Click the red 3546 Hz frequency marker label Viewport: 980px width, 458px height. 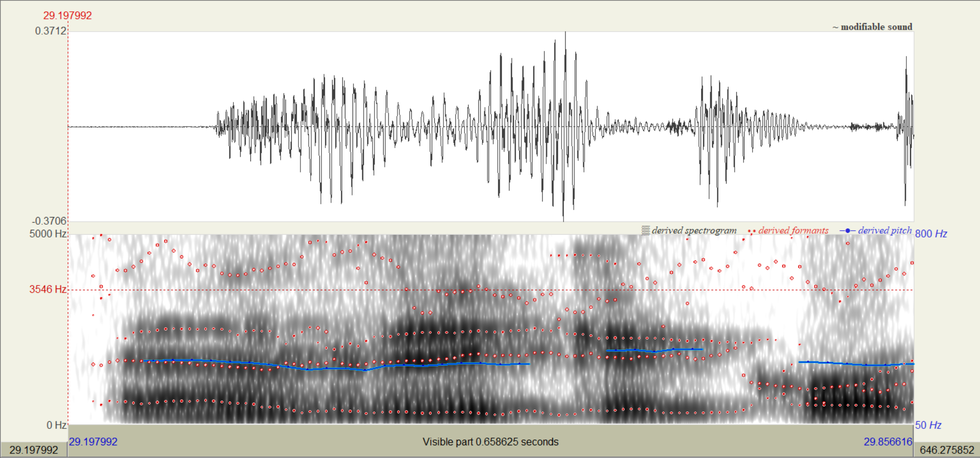click(48, 290)
